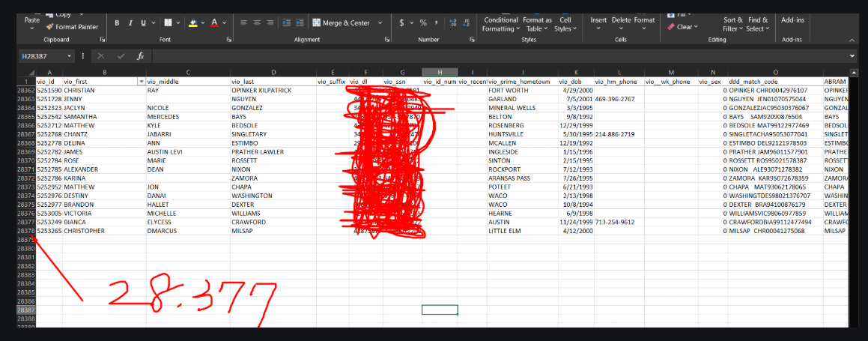Expand the Name Box dropdown
This screenshot has height=341, width=868.
pos(70,56)
